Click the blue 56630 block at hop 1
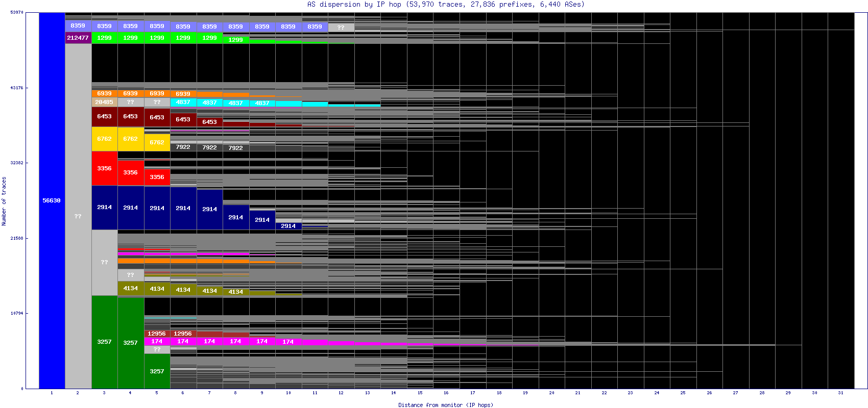The image size is (868, 408). pyautogui.click(x=52, y=200)
